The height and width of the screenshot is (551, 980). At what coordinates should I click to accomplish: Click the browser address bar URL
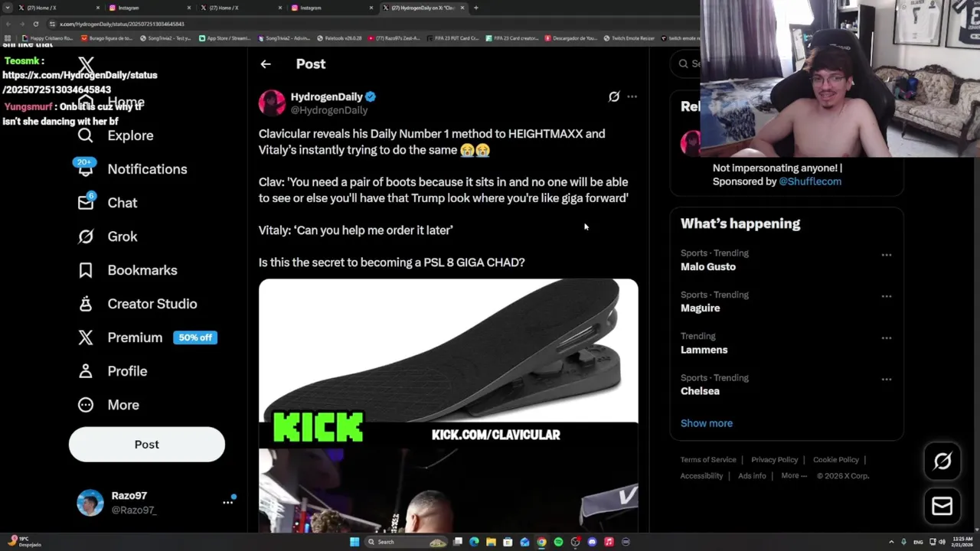(122, 24)
